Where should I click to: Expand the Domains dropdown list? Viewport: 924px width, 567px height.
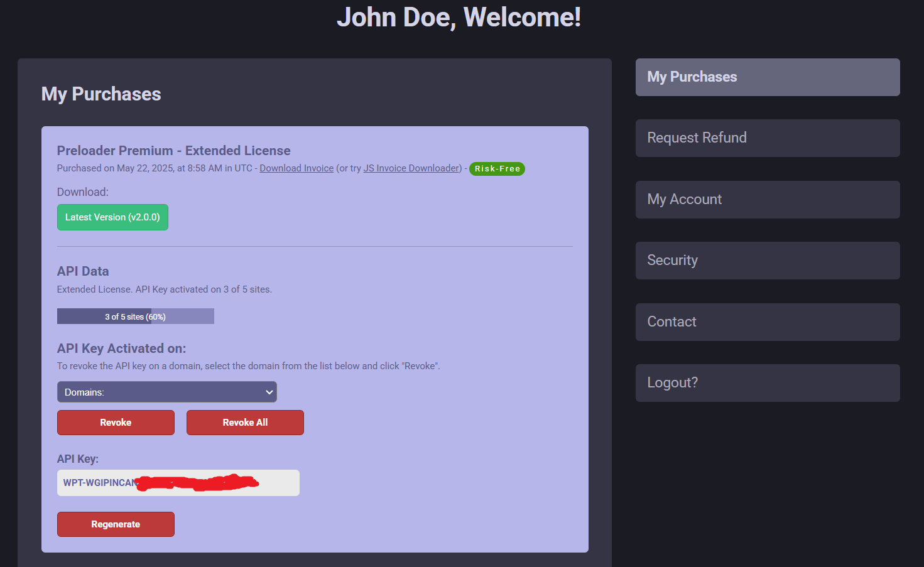click(166, 392)
